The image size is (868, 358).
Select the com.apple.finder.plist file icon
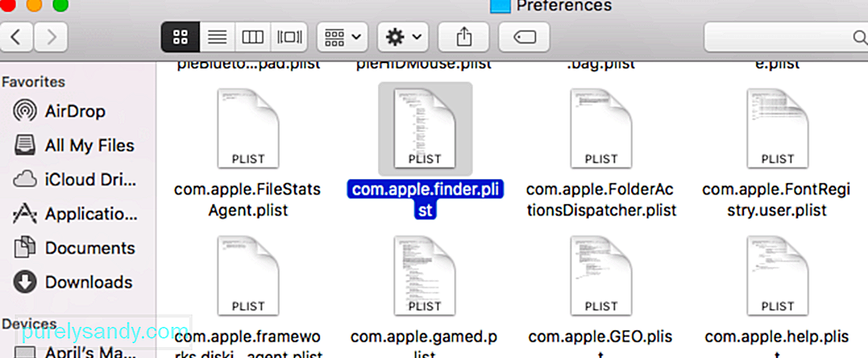point(425,128)
